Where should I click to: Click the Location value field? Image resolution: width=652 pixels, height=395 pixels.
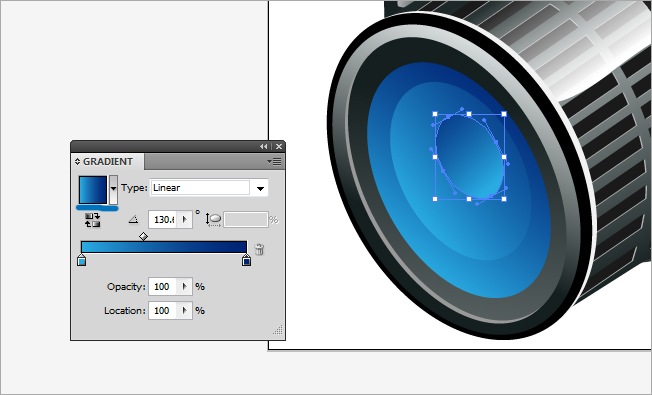click(163, 311)
